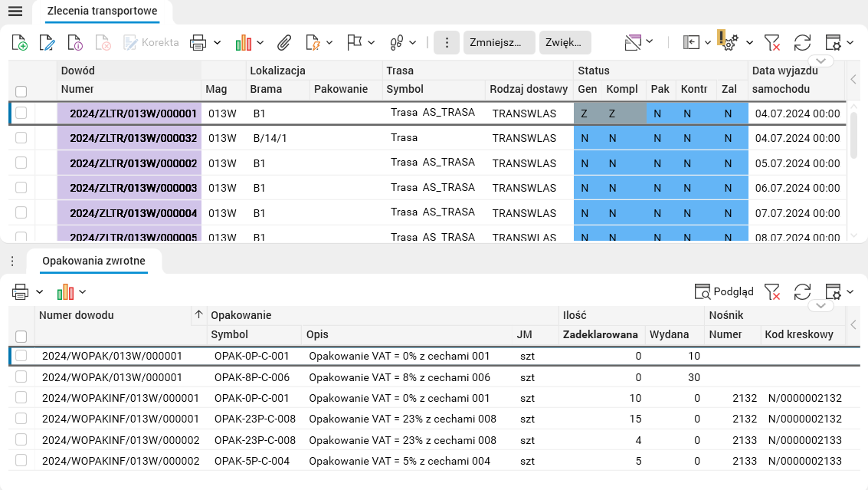This screenshot has height=490, width=868.
Task: Click the Podgląd preview button
Action: click(724, 291)
